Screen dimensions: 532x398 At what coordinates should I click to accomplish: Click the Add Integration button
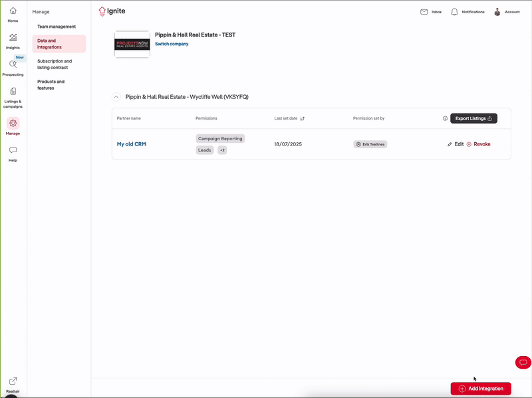click(480, 389)
